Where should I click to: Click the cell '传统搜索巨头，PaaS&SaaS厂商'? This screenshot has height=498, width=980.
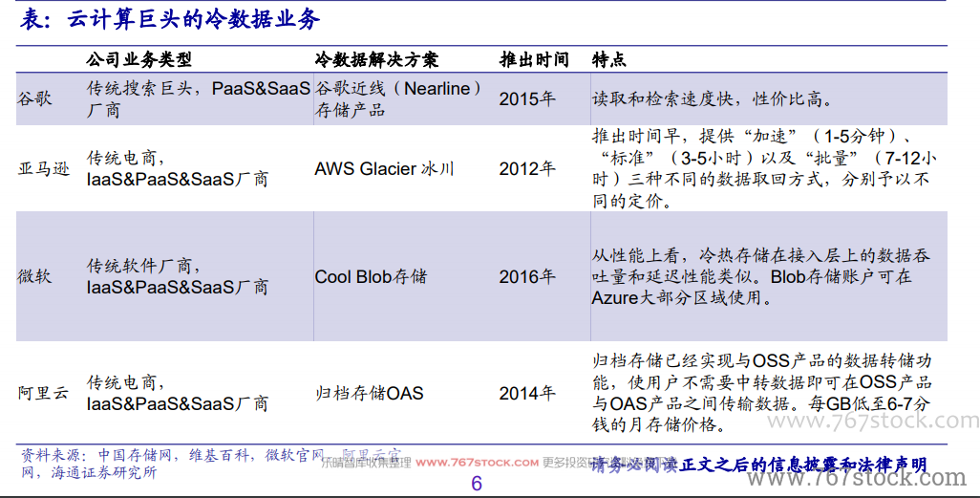point(199,98)
